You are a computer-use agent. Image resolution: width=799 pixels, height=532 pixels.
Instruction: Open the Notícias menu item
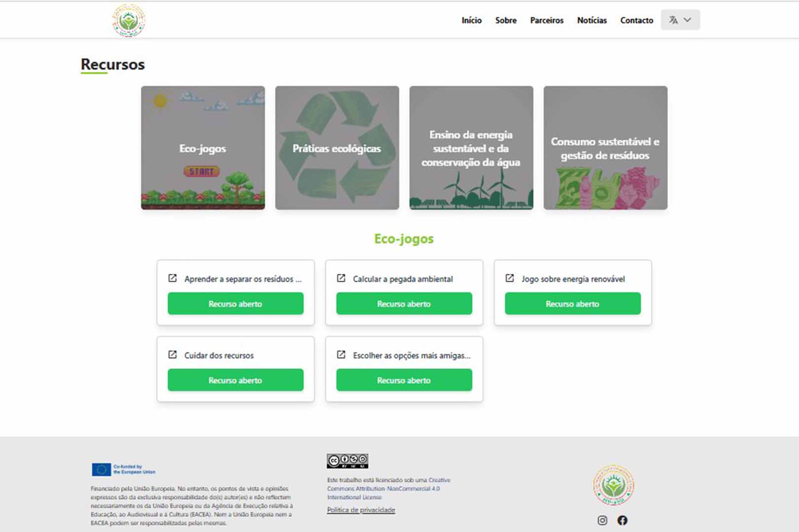click(x=591, y=21)
